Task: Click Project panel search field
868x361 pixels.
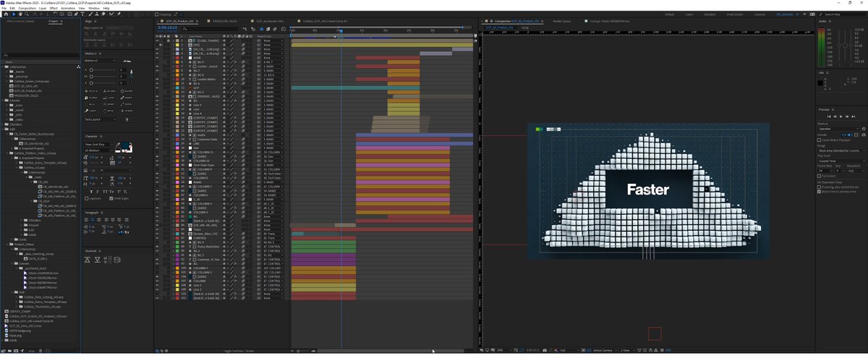Action: [41, 55]
